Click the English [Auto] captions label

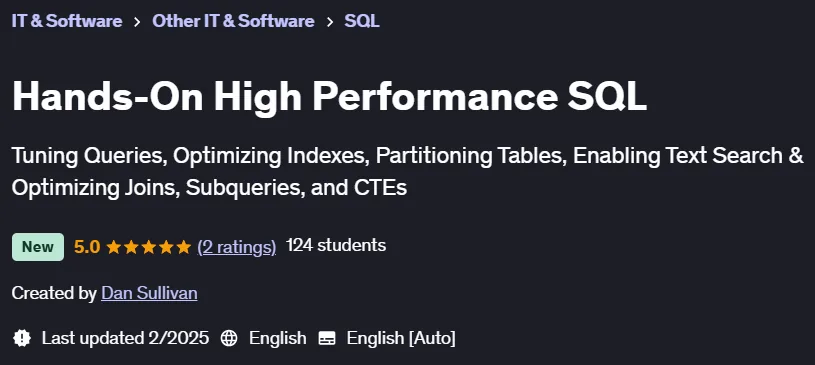click(401, 338)
